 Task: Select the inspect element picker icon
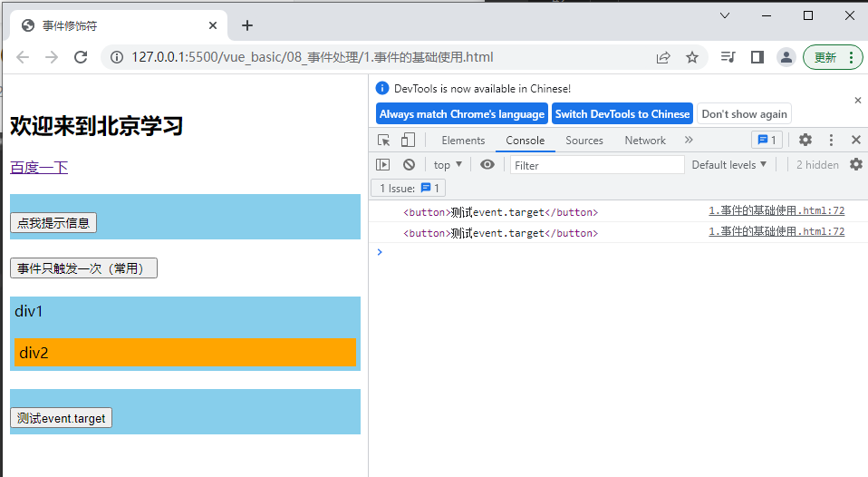384,141
